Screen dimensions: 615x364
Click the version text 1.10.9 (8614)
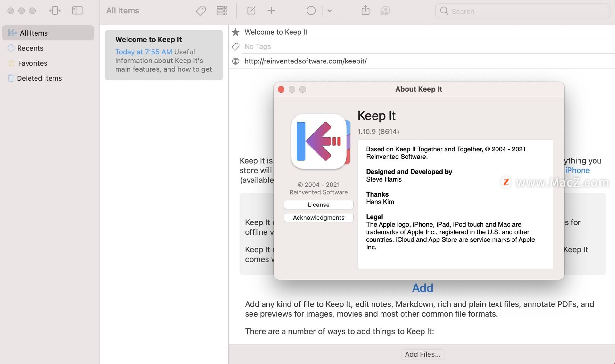click(378, 132)
